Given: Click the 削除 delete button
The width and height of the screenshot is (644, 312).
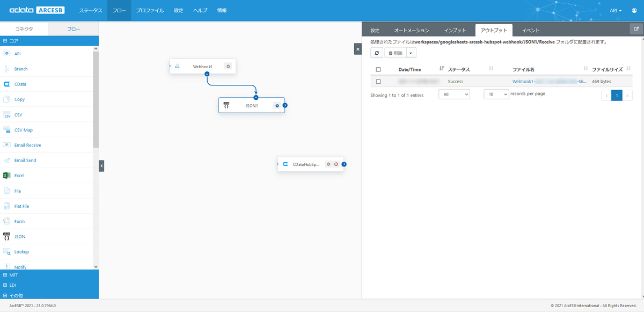Looking at the screenshot, I should [x=395, y=53].
